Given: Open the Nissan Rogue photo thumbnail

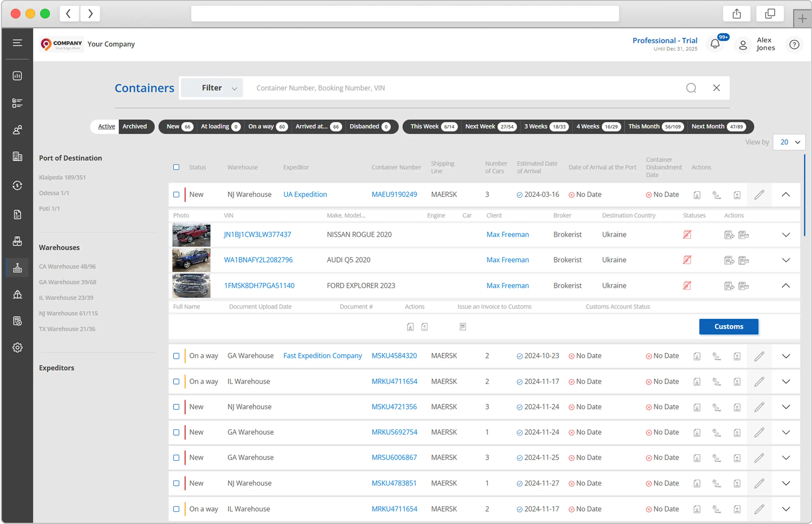Looking at the screenshot, I should 191,235.
